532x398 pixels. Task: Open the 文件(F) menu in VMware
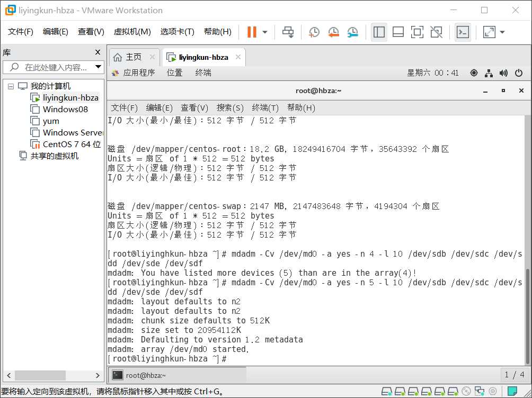20,32
